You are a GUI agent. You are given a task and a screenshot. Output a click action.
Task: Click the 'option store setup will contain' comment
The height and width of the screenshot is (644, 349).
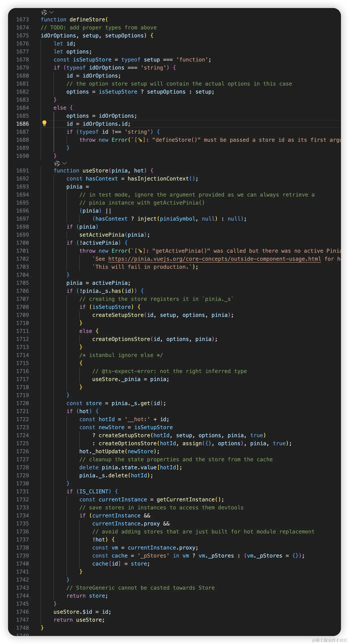(x=179, y=84)
